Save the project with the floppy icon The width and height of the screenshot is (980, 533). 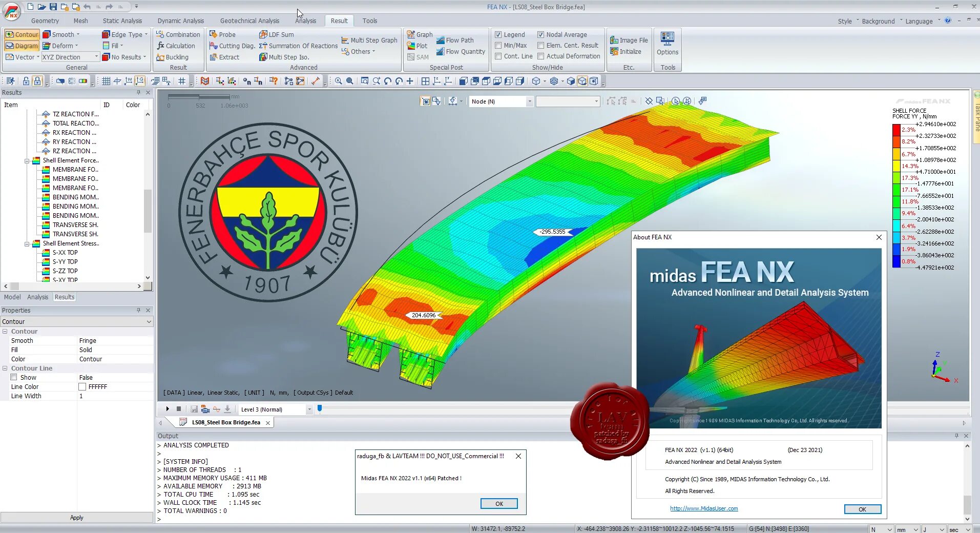click(x=53, y=7)
